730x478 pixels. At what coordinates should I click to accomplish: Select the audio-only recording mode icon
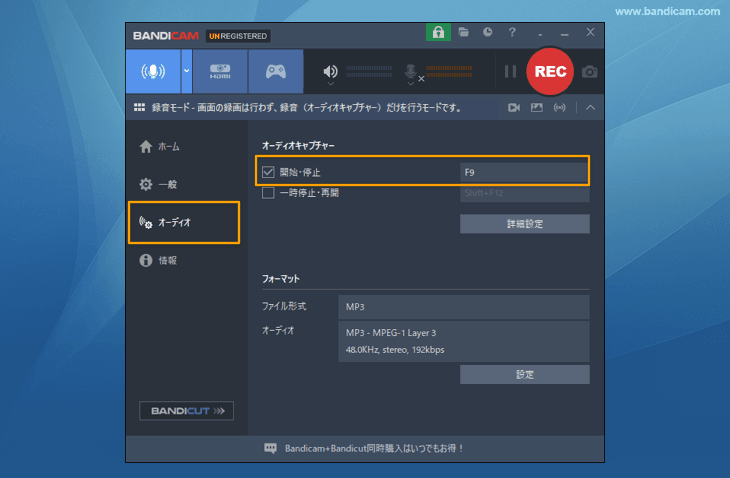point(153,71)
